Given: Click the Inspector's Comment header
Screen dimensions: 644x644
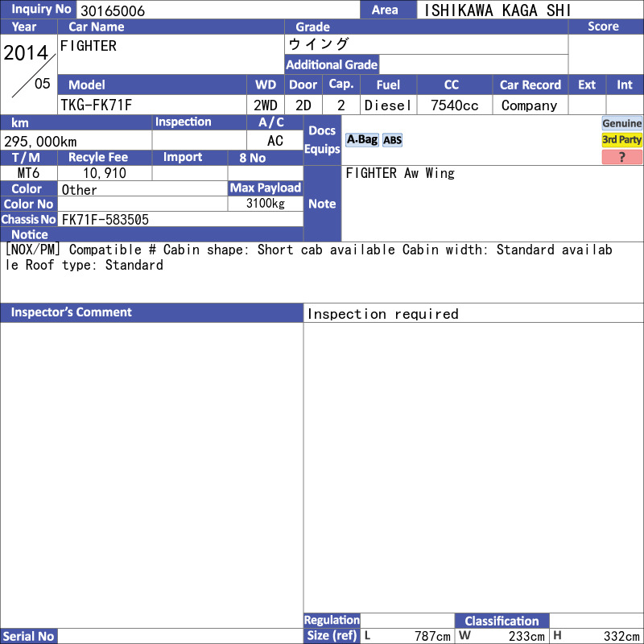Looking at the screenshot, I should pyautogui.click(x=151, y=312).
